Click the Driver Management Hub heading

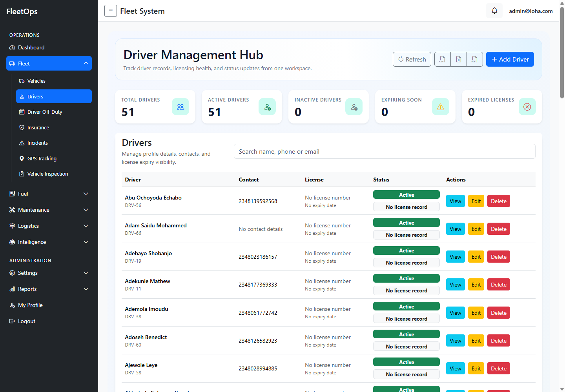[x=193, y=55]
